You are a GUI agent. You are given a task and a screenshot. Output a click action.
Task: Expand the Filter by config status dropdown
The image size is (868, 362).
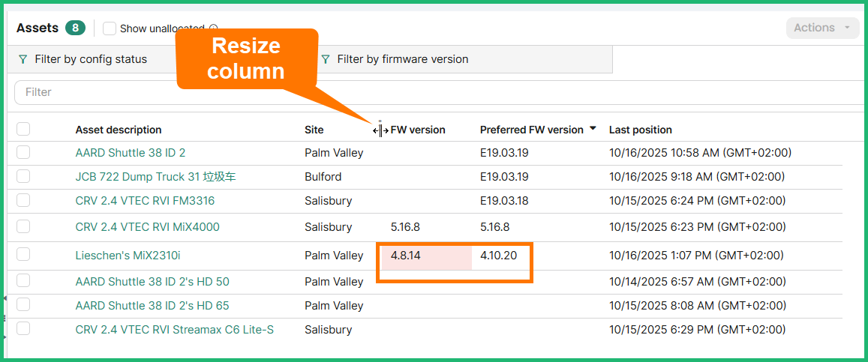point(90,59)
